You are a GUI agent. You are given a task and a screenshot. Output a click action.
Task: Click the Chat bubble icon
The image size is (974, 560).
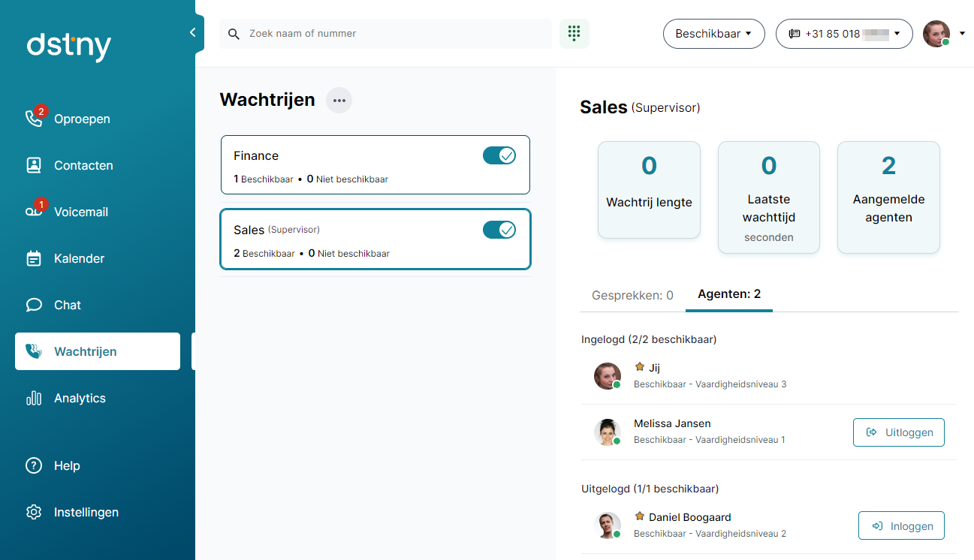click(x=34, y=305)
